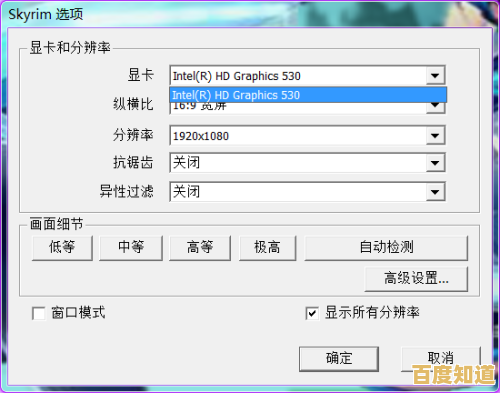Expand the 异性过滤 dropdown arrow
Viewport: 500px width, 393px height.
pos(435,192)
